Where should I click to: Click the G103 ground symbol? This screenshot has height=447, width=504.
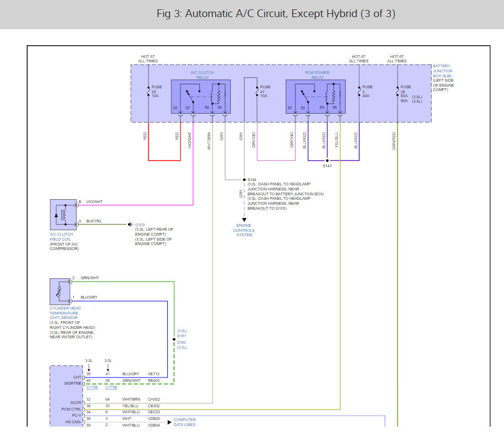pos(130,224)
